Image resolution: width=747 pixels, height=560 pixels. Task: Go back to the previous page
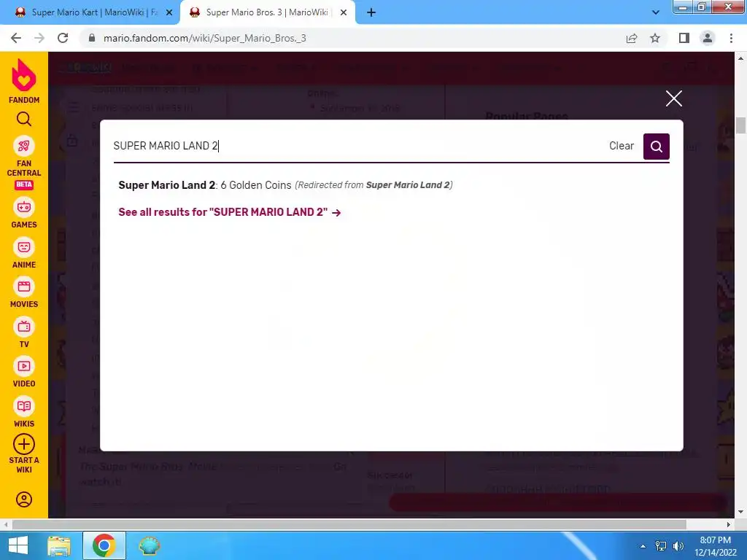coord(16,38)
